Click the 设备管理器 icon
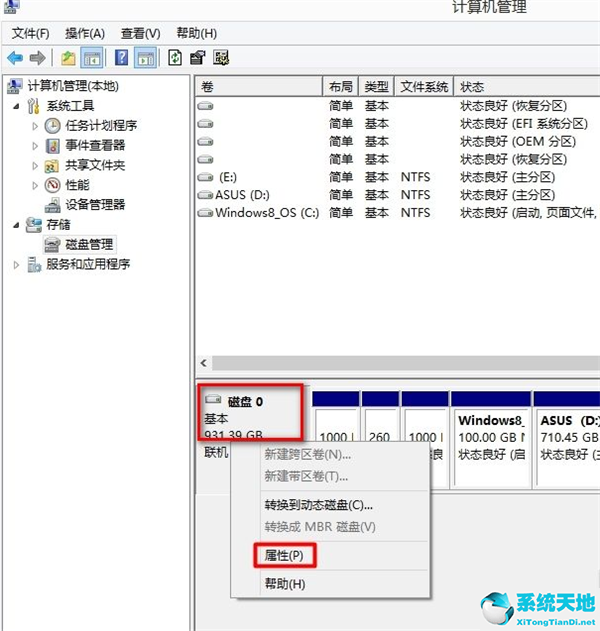 point(52,205)
